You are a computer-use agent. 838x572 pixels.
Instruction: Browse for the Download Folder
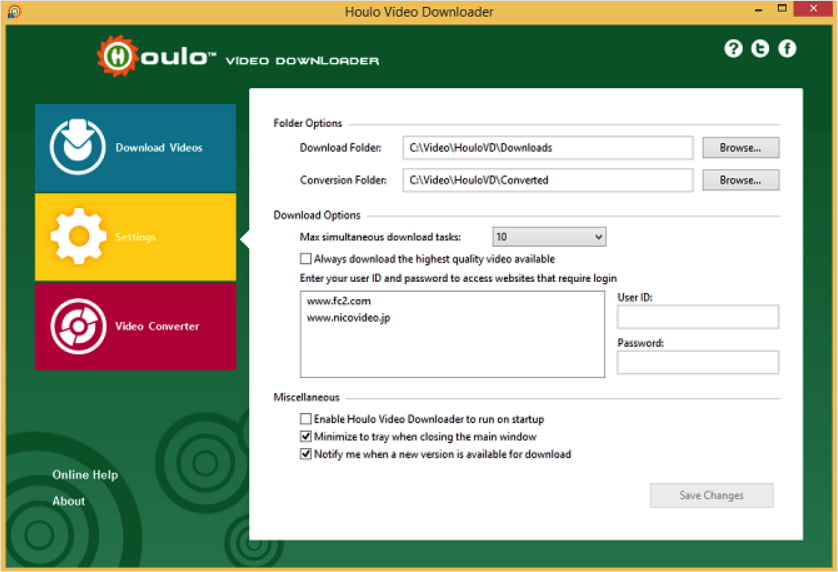coord(741,148)
